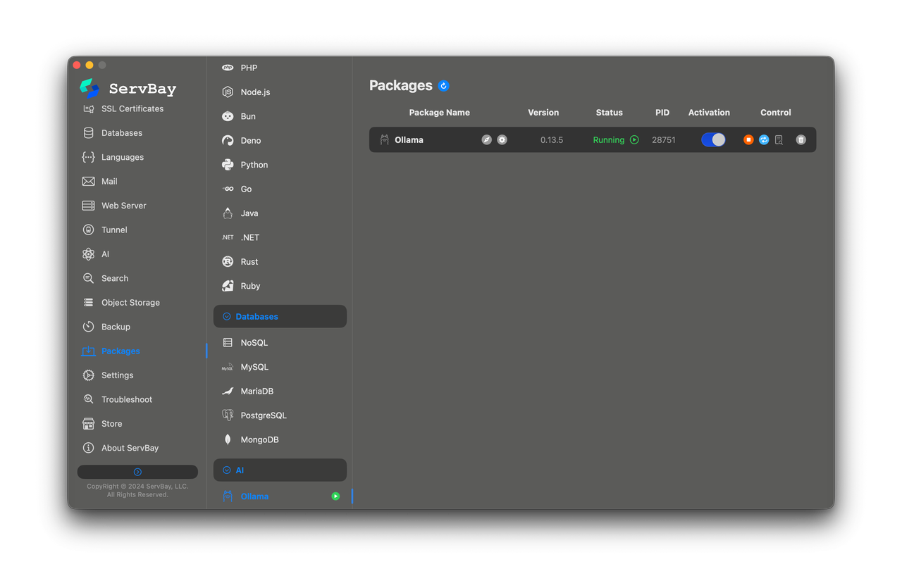Open Ollama settings gear icon
902x588 pixels.
click(x=502, y=140)
